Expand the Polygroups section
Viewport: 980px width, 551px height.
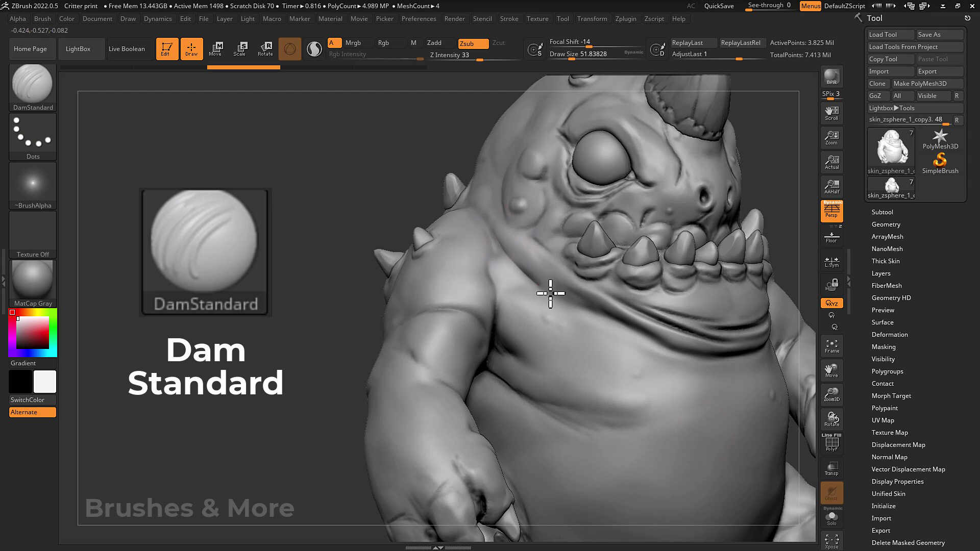pos(887,371)
